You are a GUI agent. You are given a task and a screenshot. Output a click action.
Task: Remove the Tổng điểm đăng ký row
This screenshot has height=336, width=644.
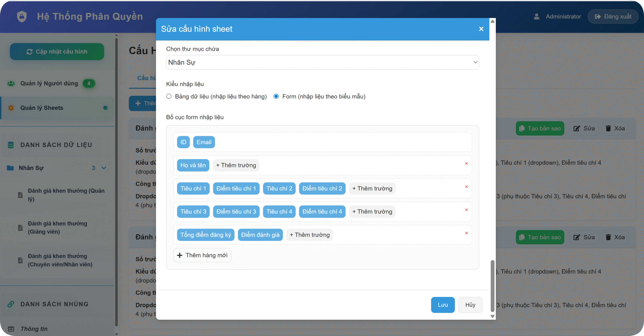(x=466, y=233)
